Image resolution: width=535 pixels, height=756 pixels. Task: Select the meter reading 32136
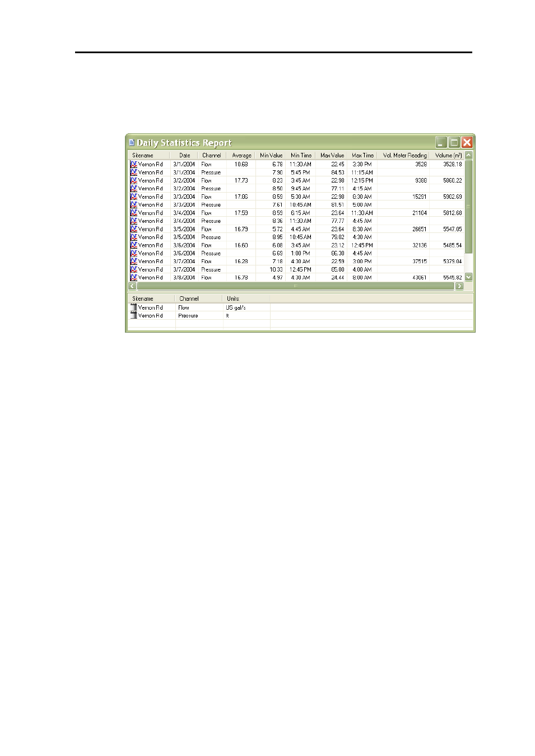[x=419, y=246]
